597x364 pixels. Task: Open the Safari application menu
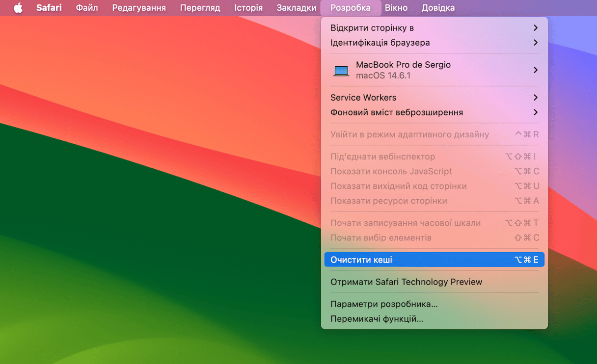(49, 8)
